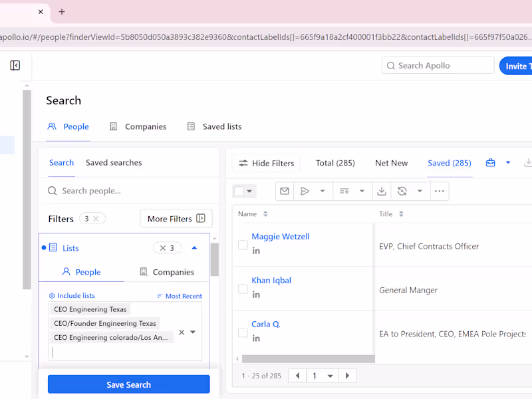Click the add to list icon
This screenshot has width=532, height=399.
point(344,191)
